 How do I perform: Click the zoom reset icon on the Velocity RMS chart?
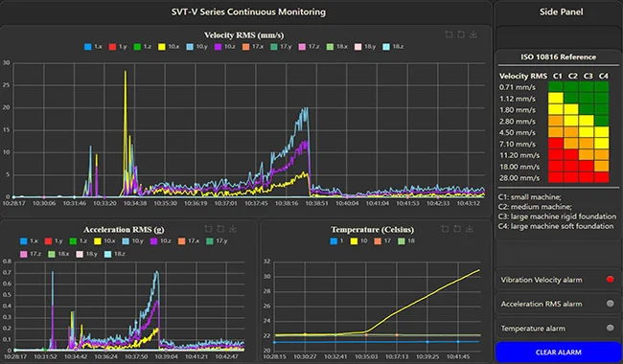tap(461, 34)
